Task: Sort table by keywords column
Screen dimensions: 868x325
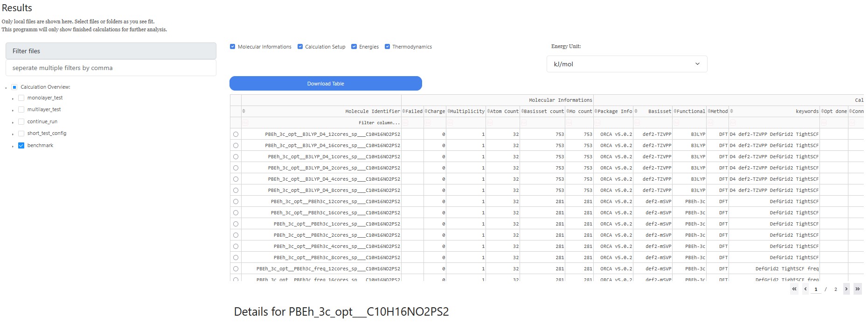Action: coord(731,111)
